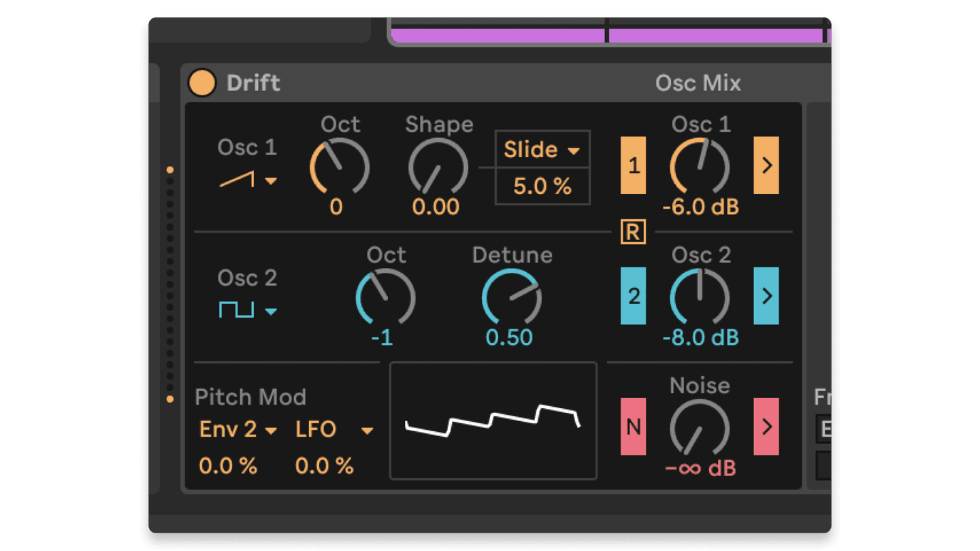
Task: Click the oscillator waveform display
Action: click(x=493, y=421)
